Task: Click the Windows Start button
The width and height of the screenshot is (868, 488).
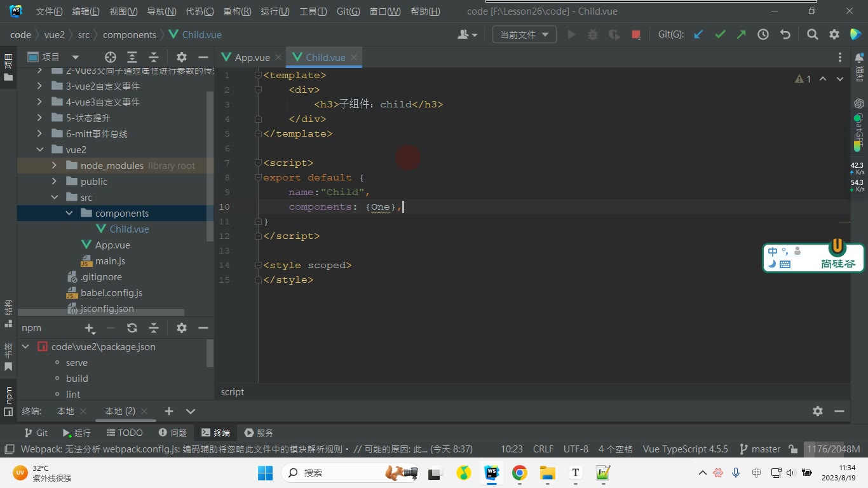Action: pos(265,473)
